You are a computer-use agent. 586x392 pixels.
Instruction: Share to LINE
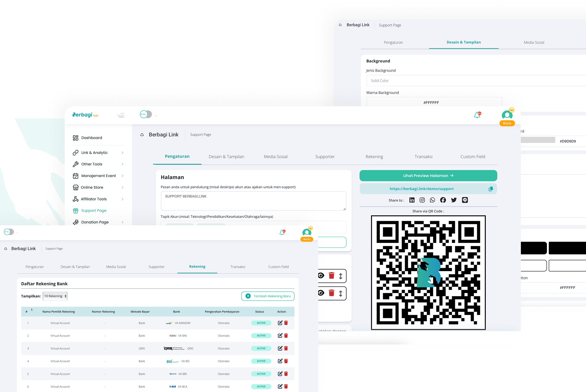click(x=465, y=200)
